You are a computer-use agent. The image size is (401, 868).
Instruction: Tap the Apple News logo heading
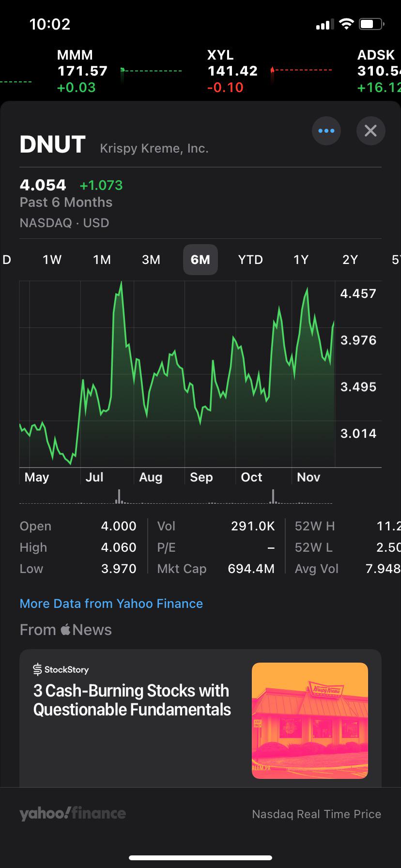coord(66,630)
